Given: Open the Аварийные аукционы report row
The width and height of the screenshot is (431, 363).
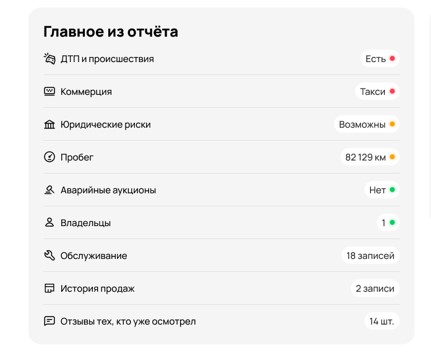Looking at the screenshot, I should point(222,190).
